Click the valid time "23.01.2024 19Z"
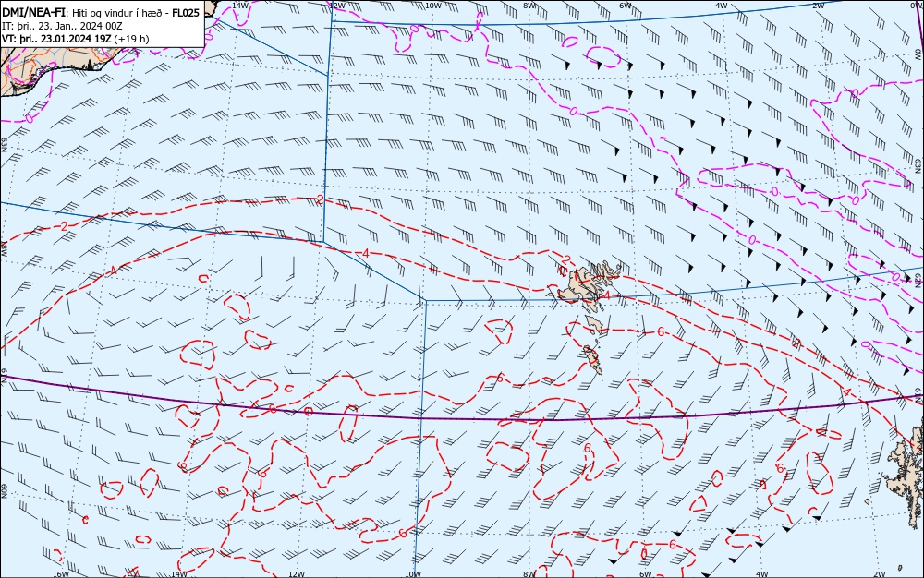The image size is (924, 578). [75, 39]
